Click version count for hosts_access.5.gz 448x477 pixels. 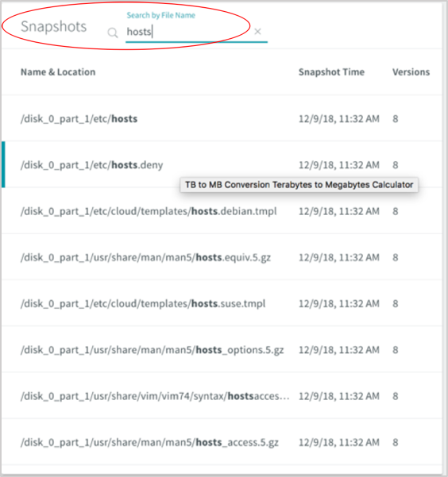396,442
